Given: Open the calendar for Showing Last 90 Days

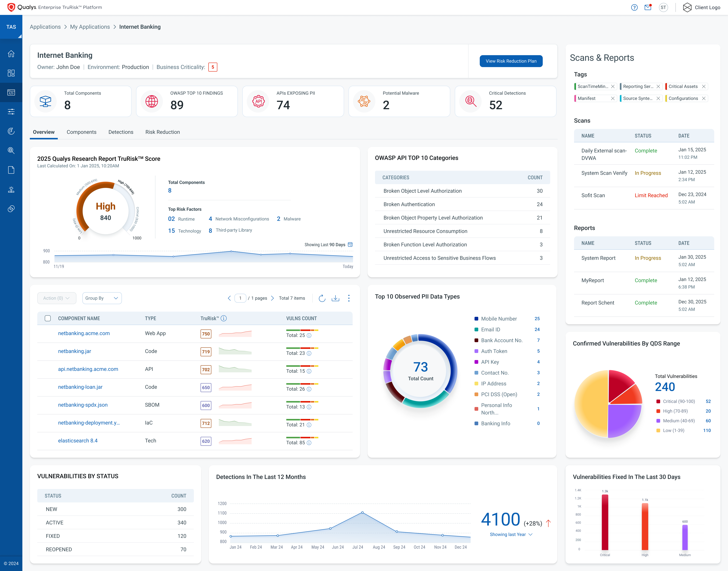Looking at the screenshot, I should 350,244.
